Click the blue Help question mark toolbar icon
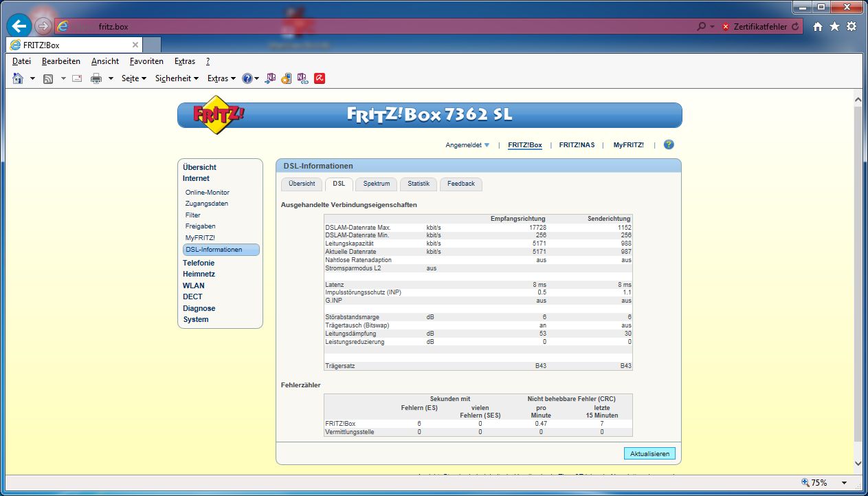 (247, 78)
